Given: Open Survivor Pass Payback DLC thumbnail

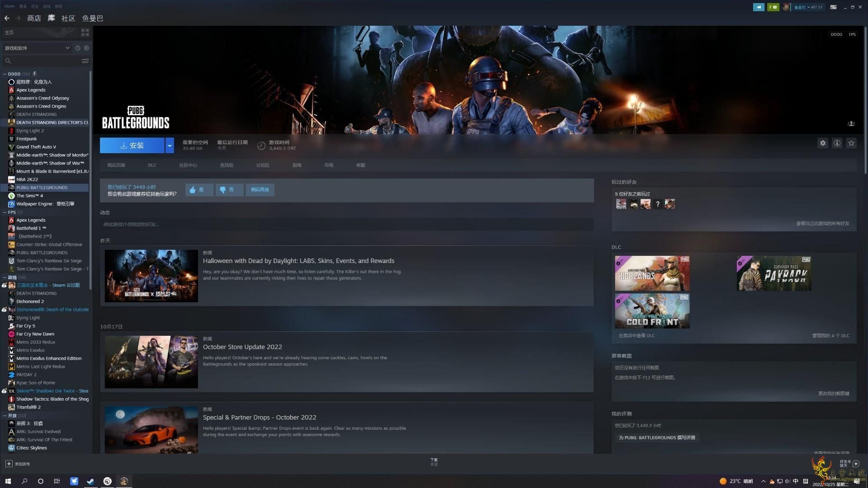Looking at the screenshot, I should 774,273.
